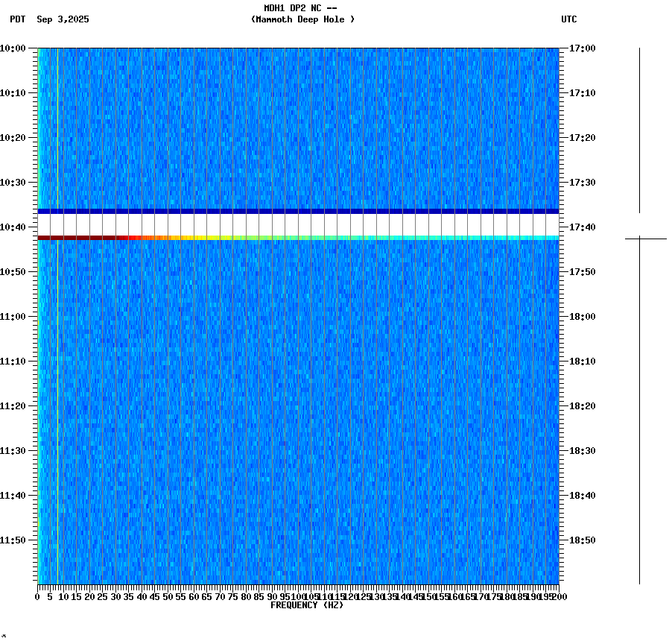The width and height of the screenshot is (672, 644).
Task: Select the Mammoth Deep Hole label
Action: click(302, 20)
